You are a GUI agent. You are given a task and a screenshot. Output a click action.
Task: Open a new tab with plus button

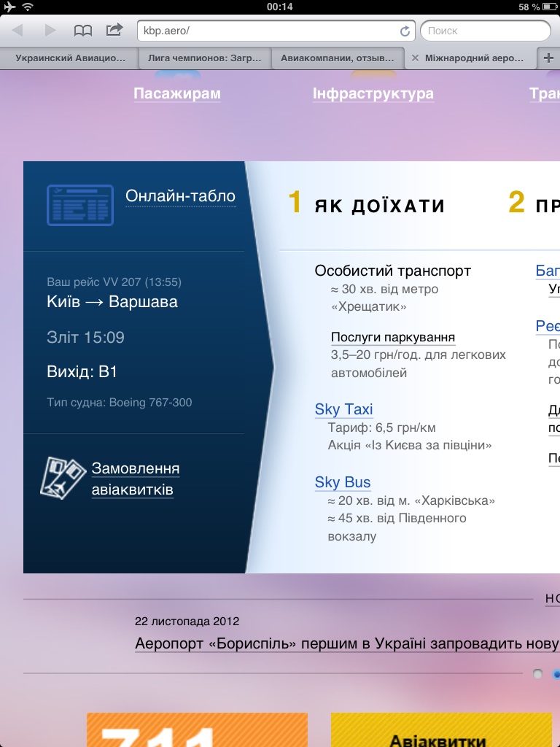tap(548, 58)
